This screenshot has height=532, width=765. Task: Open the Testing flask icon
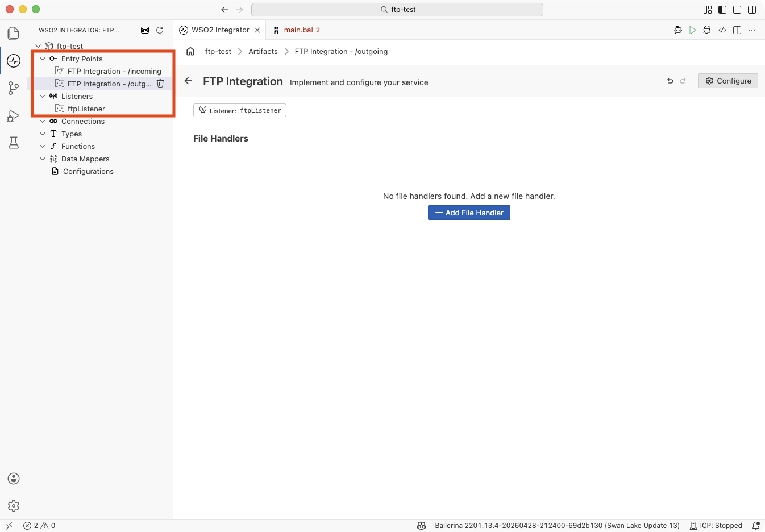14,143
